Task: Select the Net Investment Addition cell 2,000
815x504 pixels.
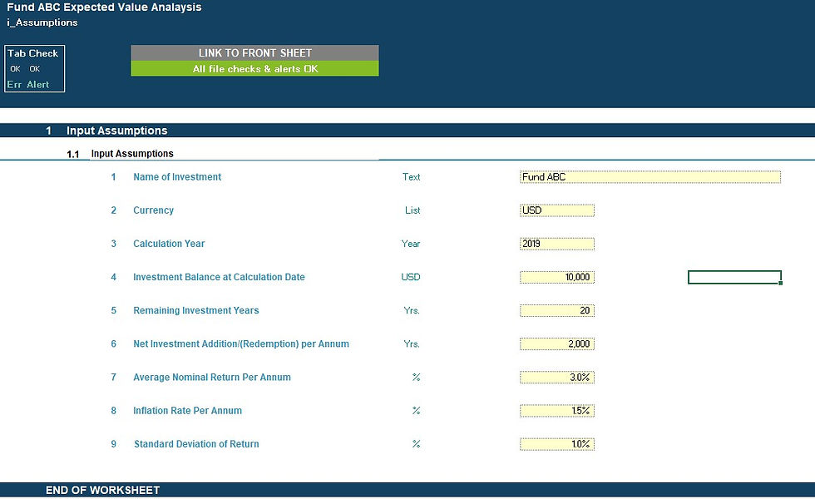Action: [556, 344]
